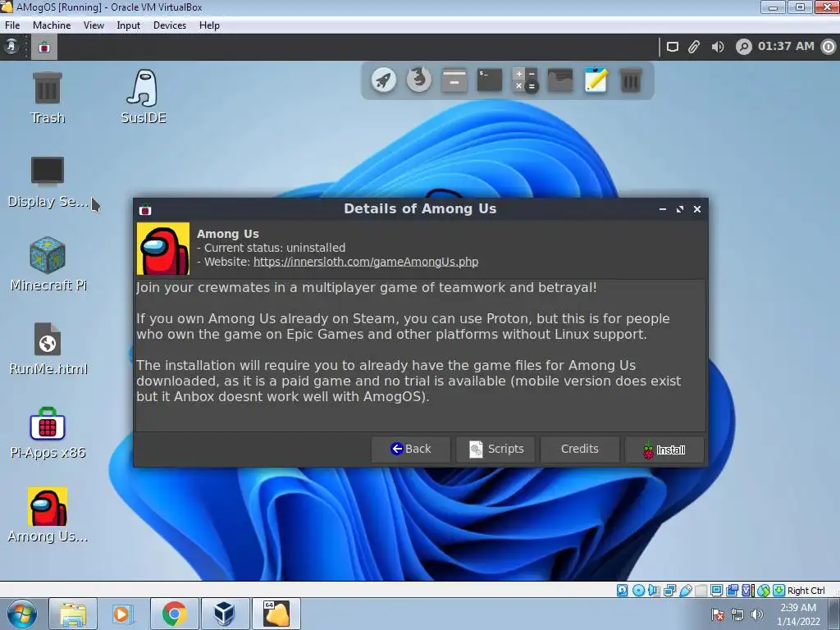Open Windows Explorer from the taskbar
Viewport: 840px width, 630px height.
pos(73,614)
